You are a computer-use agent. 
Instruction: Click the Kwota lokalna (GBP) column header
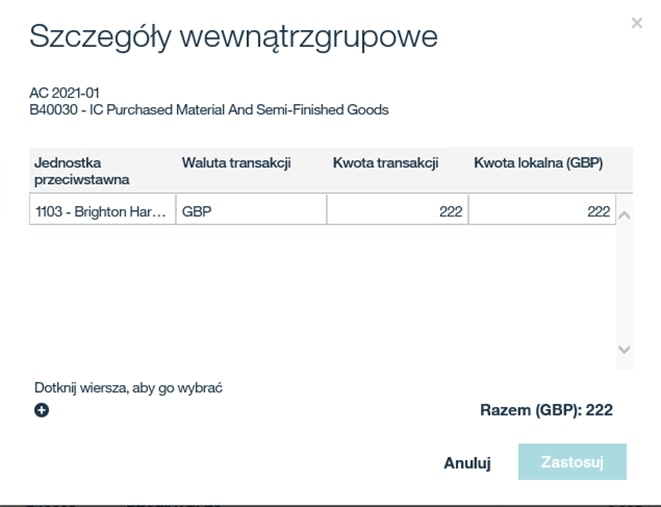click(x=538, y=163)
